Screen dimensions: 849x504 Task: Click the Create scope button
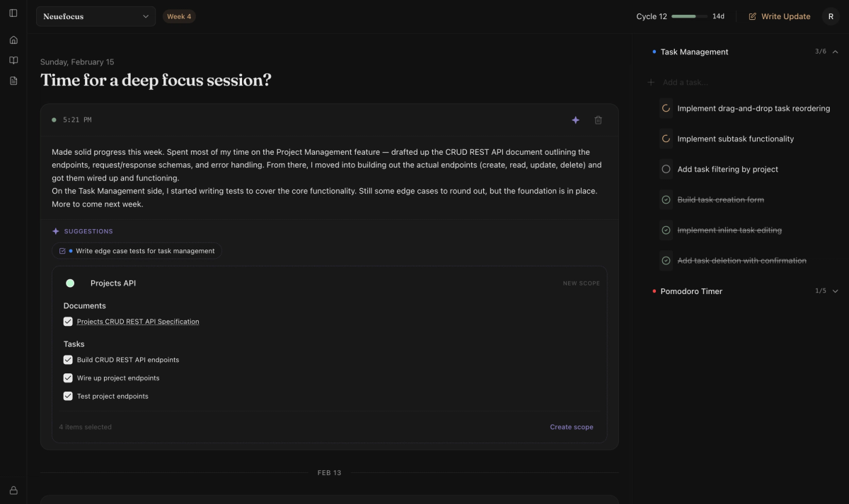pos(571,427)
